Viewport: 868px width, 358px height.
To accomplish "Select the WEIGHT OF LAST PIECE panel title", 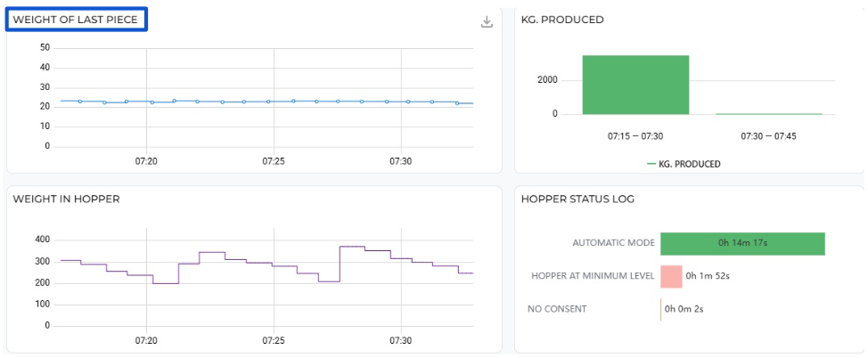I will click(x=77, y=20).
